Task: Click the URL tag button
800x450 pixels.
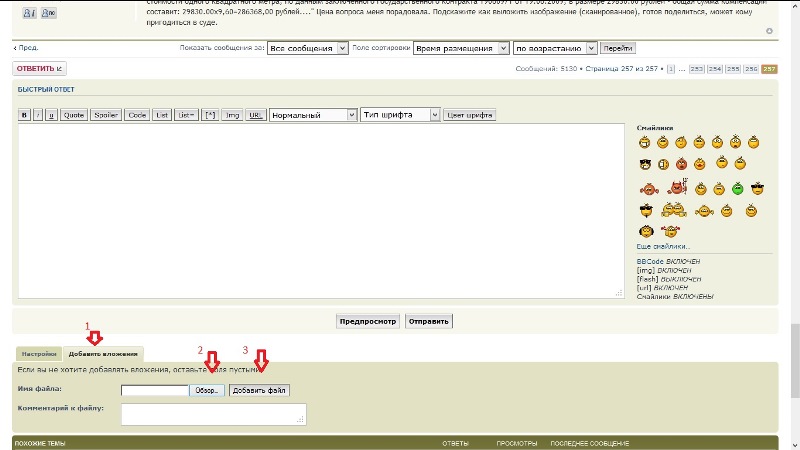Action: click(x=255, y=115)
